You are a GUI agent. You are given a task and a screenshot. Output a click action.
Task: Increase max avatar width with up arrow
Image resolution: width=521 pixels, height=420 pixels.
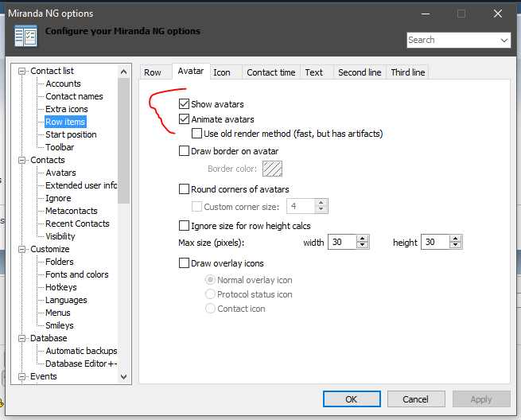363,239
